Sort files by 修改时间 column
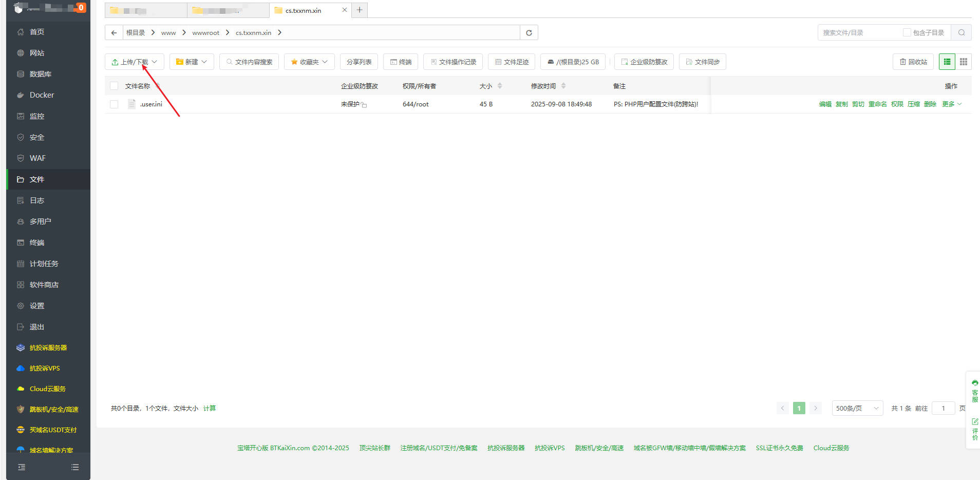 (x=543, y=86)
